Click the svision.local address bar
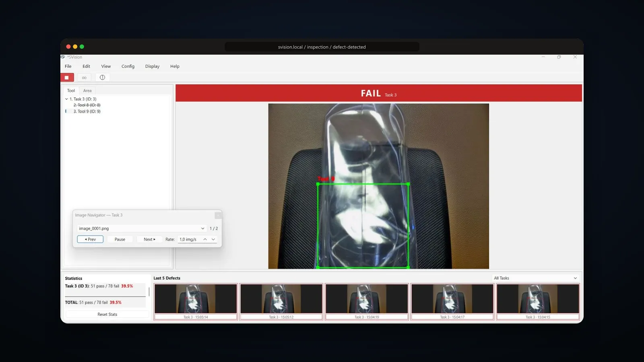The width and height of the screenshot is (644, 362). coord(322,47)
